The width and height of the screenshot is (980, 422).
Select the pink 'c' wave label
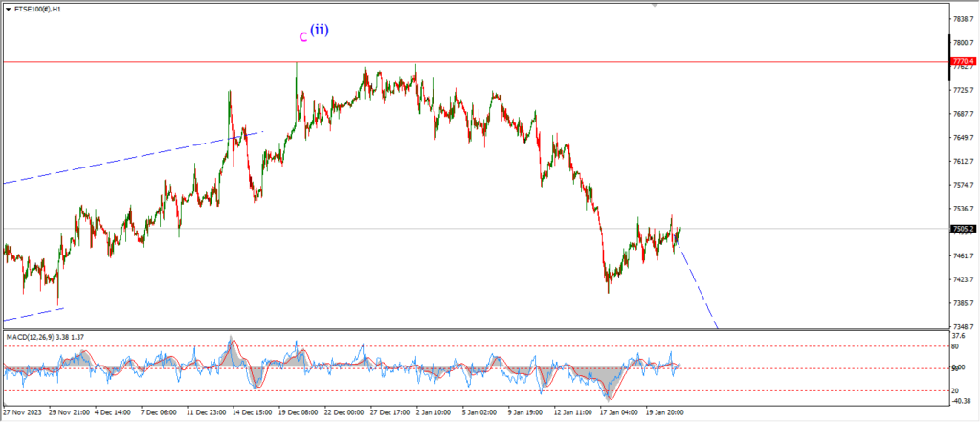pos(303,37)
